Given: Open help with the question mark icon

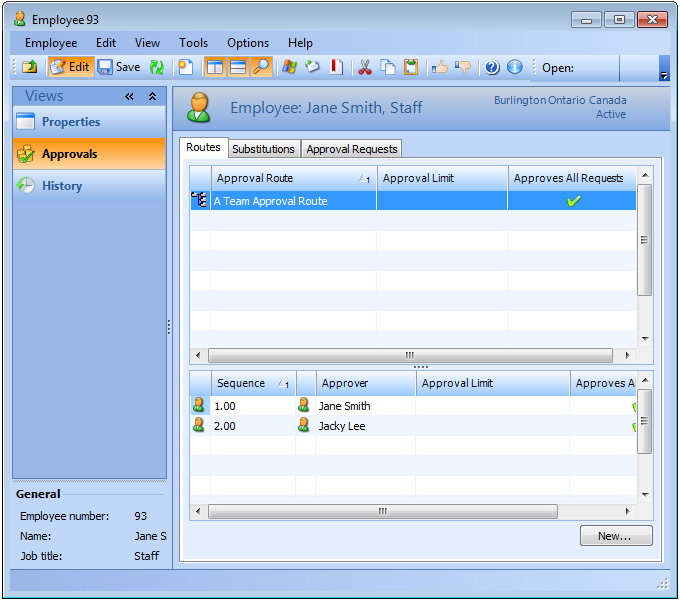Looking at the screenshot, I should [492, 67].
